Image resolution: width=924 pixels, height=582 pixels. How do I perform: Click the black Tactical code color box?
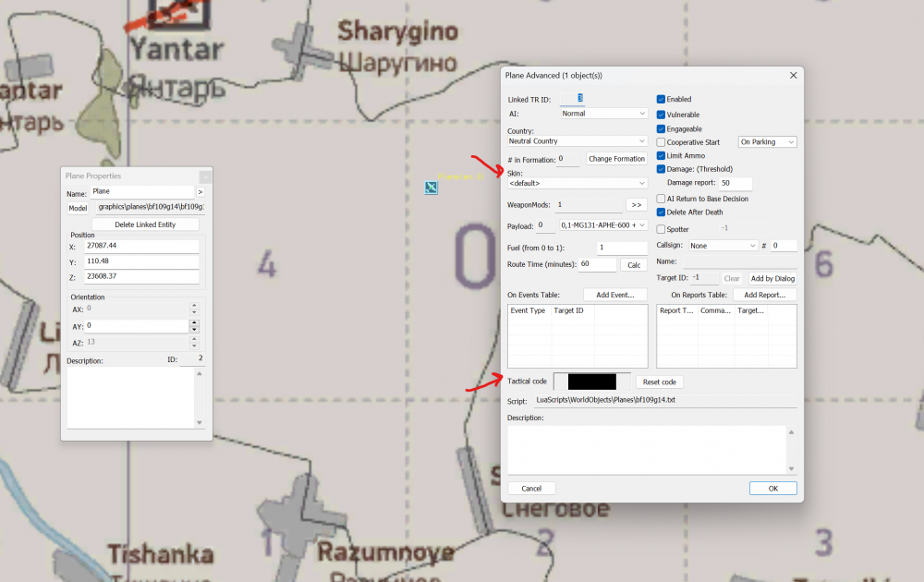point(591,382)
